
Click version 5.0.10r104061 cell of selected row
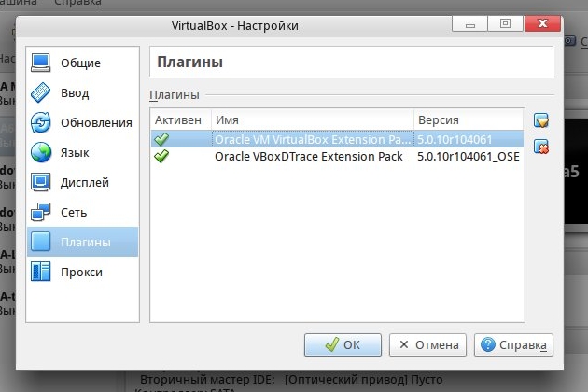tap(469, 139)
